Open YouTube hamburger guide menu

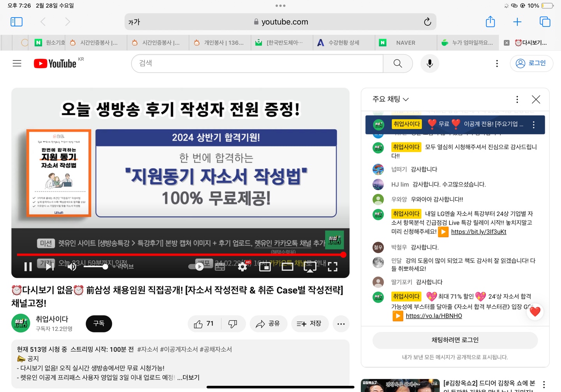point(17,63)
